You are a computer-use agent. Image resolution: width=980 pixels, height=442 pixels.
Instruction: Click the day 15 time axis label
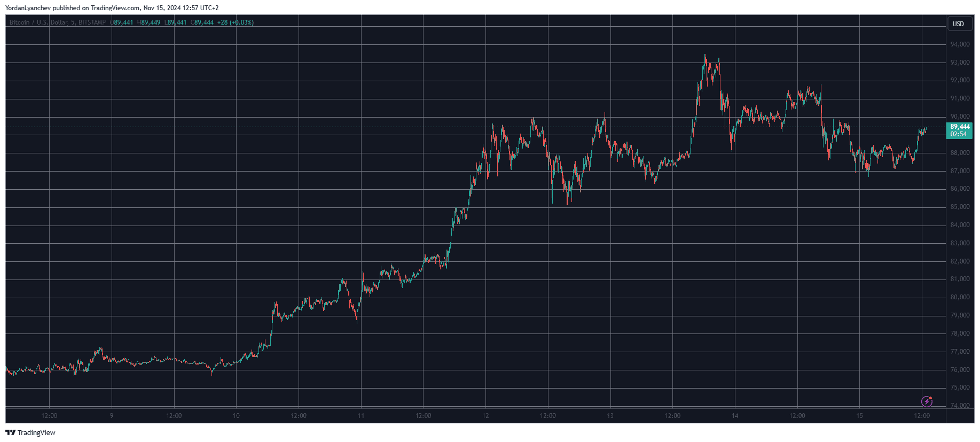859,416
